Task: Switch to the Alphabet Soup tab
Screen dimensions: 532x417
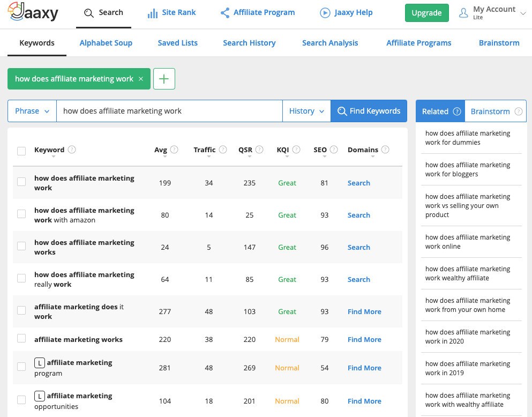Action: point(106,43)
